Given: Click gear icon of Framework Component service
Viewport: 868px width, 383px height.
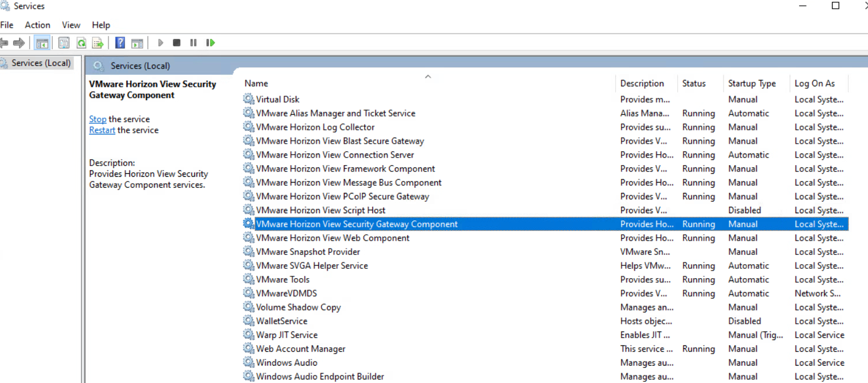Looking at the screenshot, I should tap(249, 169).
